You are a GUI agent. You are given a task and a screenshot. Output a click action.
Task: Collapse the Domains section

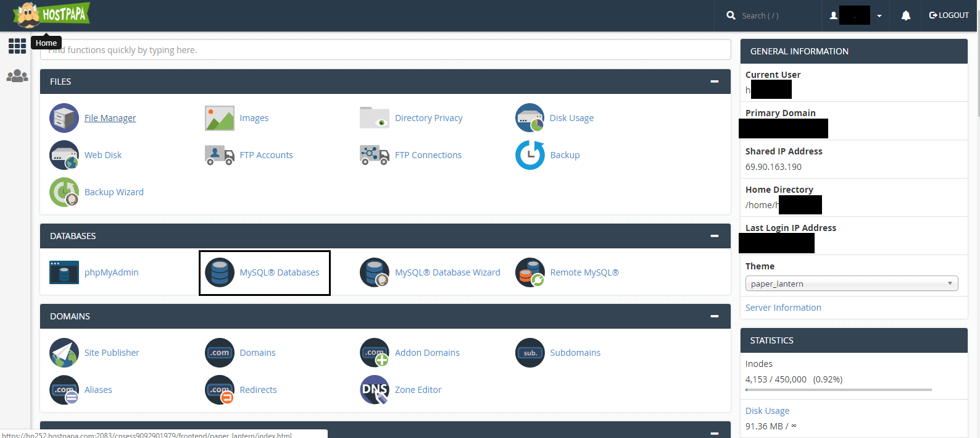(x=715, y=316)
